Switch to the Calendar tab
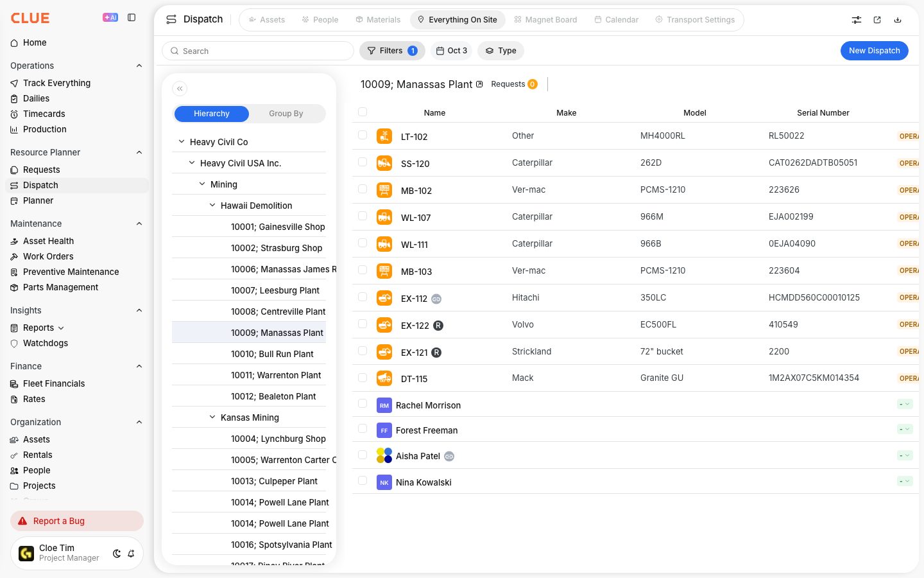 coord(617,20)
